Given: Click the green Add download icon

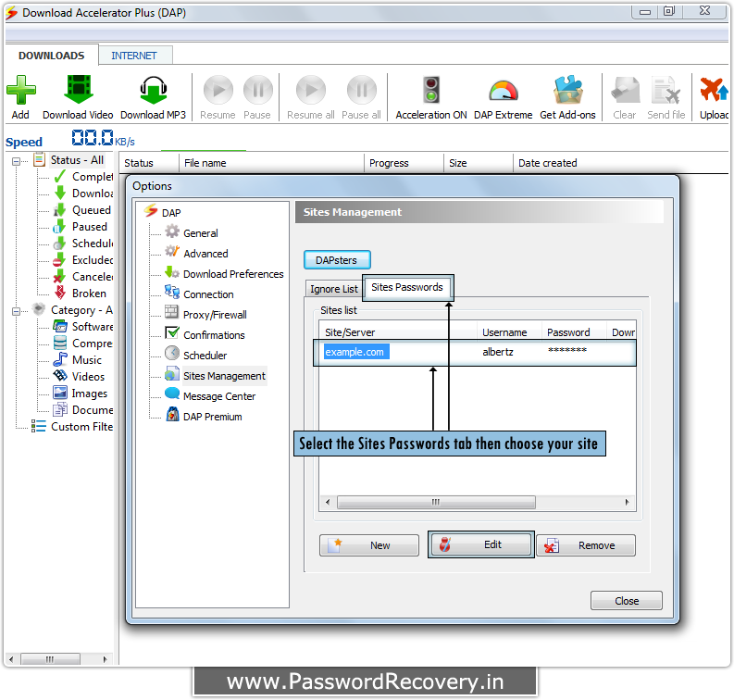Looking at the screenshot, I should (20, 91).
